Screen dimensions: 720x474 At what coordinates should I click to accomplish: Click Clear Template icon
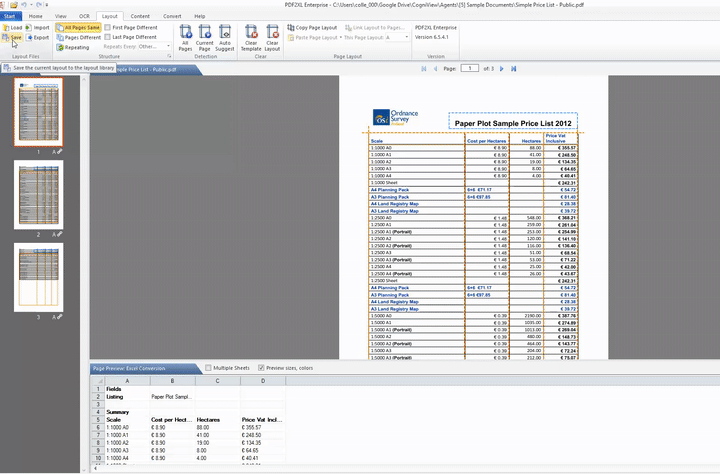[251, 36]
